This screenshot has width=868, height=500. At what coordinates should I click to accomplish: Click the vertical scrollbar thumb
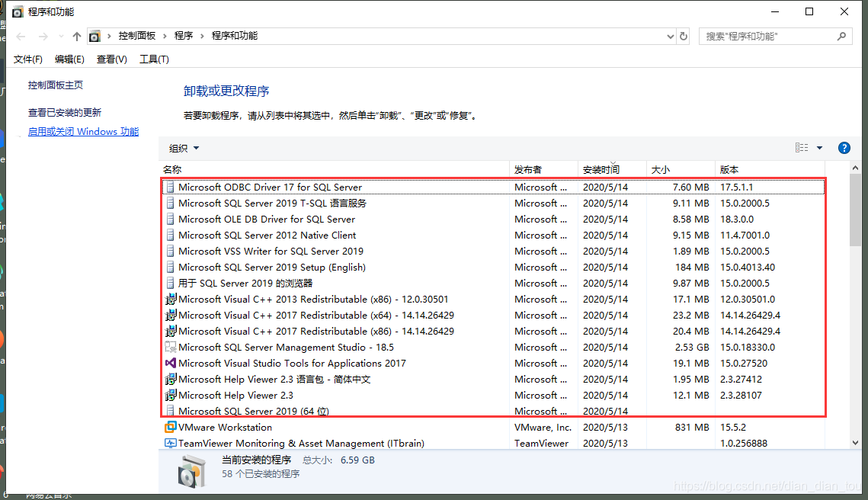coord(855,210)
